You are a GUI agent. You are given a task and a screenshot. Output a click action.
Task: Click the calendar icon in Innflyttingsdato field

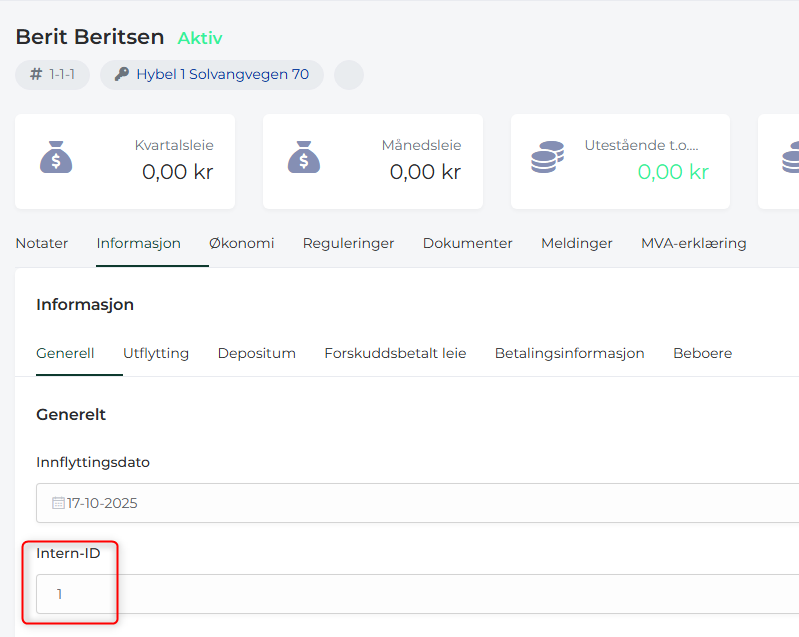click(x=58, y=503)
